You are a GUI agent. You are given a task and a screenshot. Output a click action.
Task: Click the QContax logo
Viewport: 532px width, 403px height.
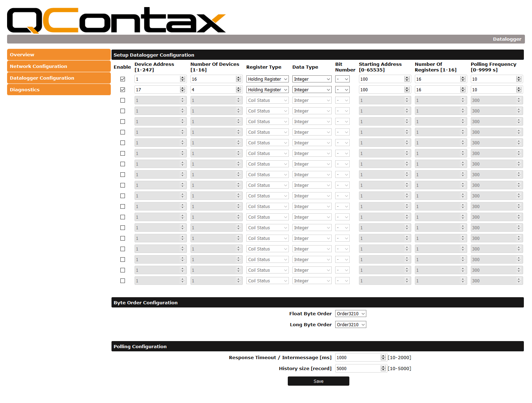116,20
